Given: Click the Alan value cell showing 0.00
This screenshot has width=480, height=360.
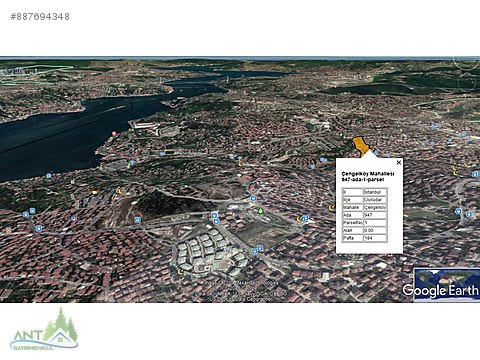Looking at the screenshot, I should (x=375, y=230).
